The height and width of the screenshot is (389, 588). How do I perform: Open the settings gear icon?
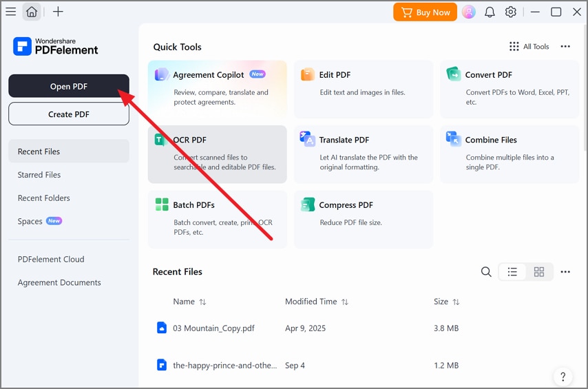[x=510, y=12]
